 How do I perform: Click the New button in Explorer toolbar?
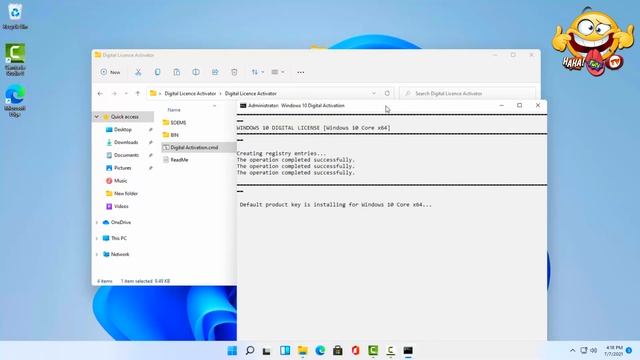110,72
